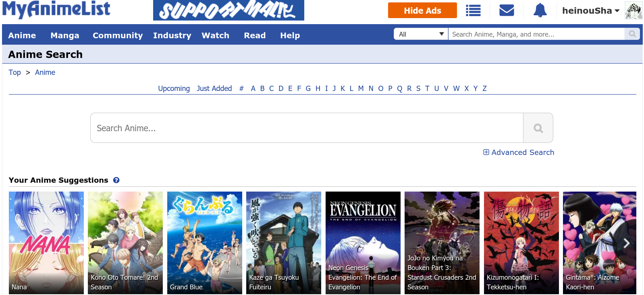Screen dimensions: 644x295
Task: Browse anime starting with letter Z
Action: click(484, 89)
